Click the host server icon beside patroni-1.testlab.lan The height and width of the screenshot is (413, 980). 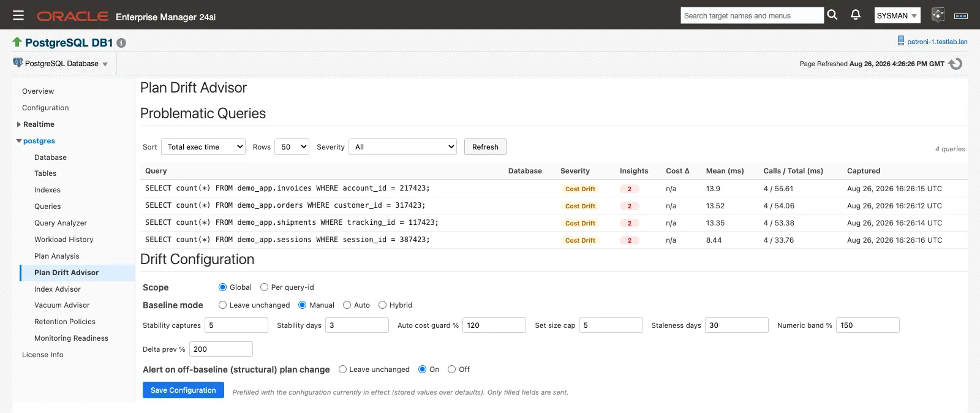coord(900,41)
